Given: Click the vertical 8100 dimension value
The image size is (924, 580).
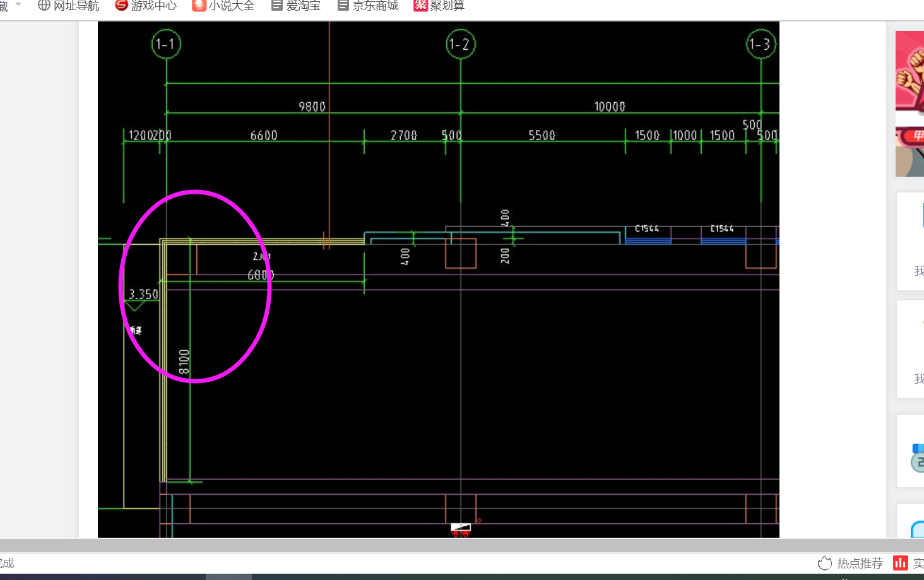Looking at the screenshot, I should (x=184, y=362).
